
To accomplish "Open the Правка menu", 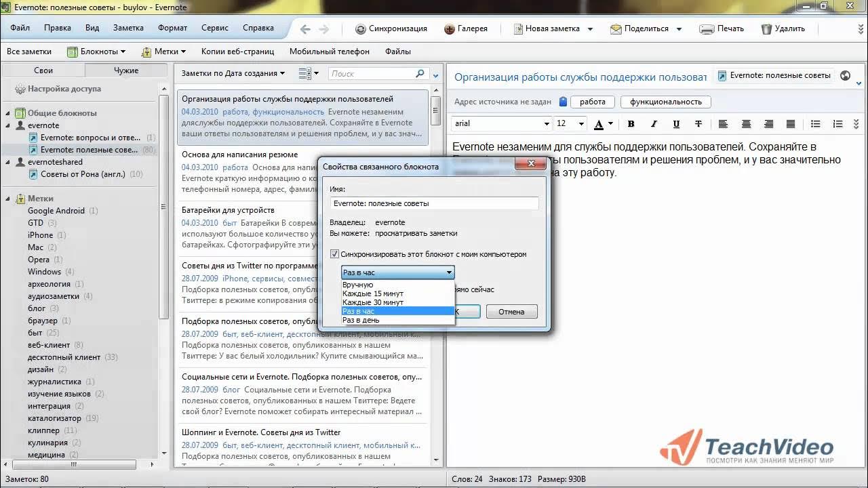I will [58, 28].
